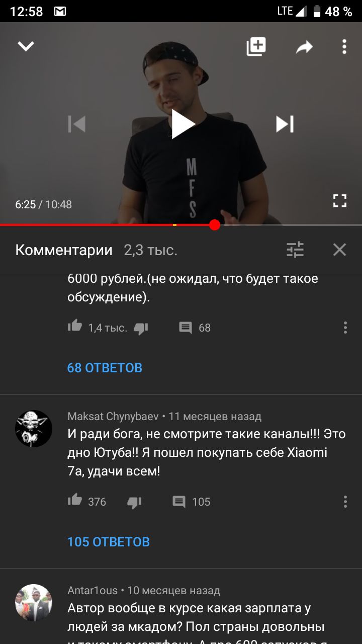Image resolution: width=362 pixels, height=644 pixels.
Task: Expand 105 ОТВЕТОВ replies
Action: 109,542
